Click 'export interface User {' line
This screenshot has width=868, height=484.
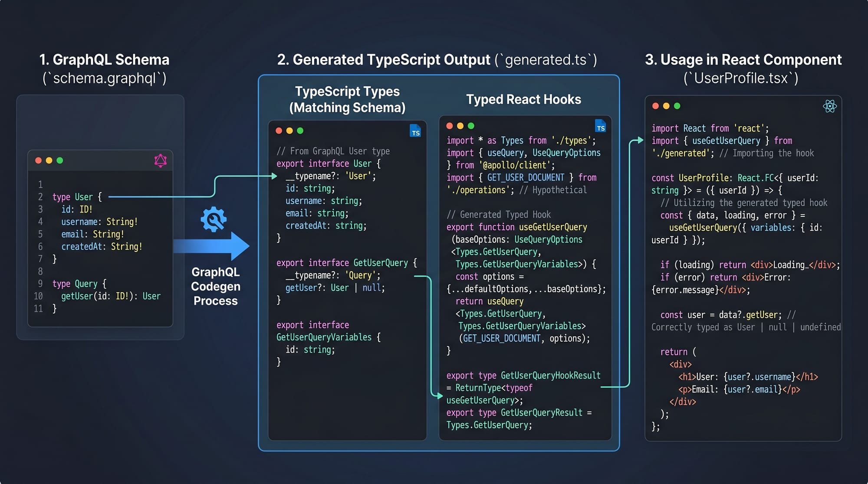[x=329, y=164]
